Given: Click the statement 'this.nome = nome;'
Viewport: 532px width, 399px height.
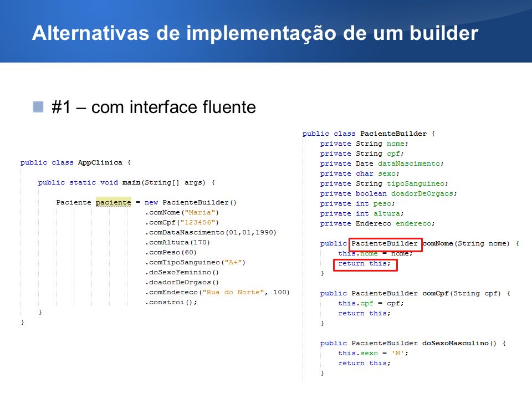Looking at the screenshot, I should click(x=375, y=253).
